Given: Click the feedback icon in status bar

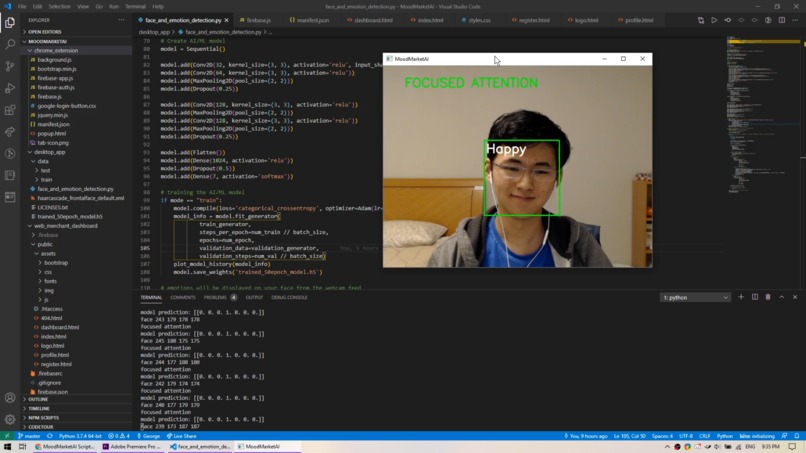Looking at the screenshot, I should [x=784, y=436].
